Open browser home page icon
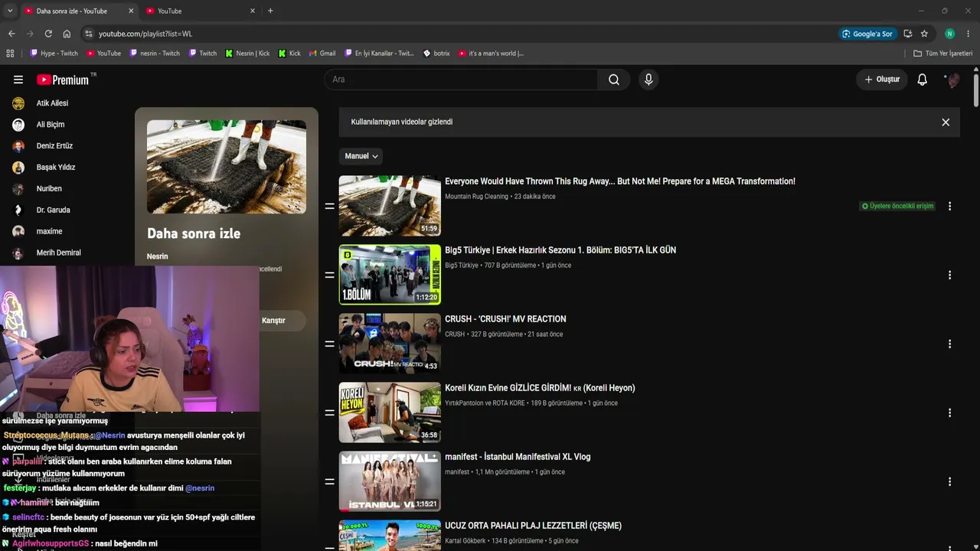980x551 pixels. click(67, 34)
